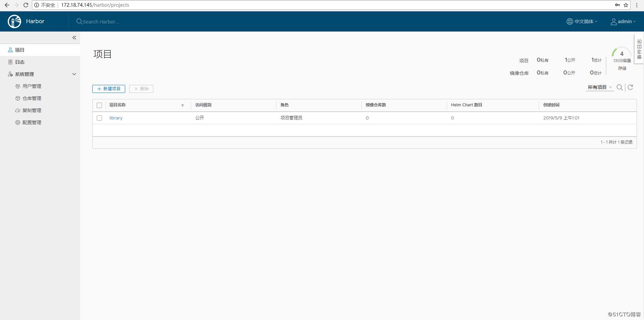Collapse the 系统管理 section chevron

pyautogui.click(x=74, y=74)
